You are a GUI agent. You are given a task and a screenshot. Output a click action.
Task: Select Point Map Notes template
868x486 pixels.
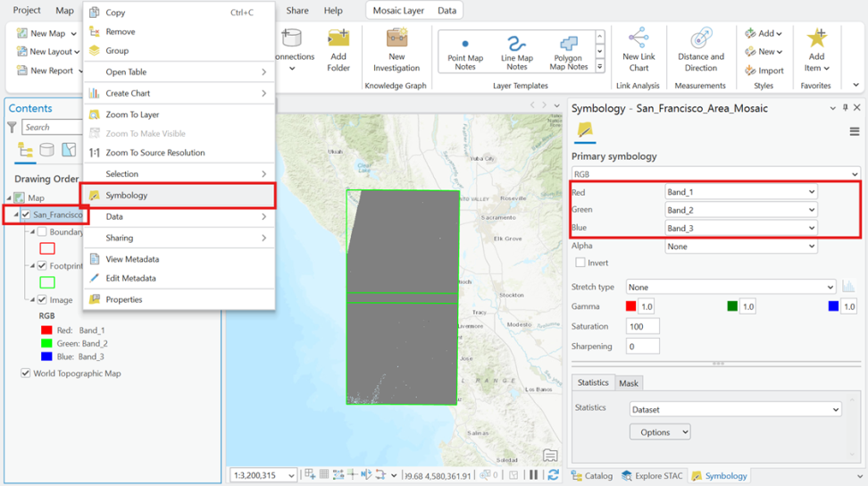point(465,53)
